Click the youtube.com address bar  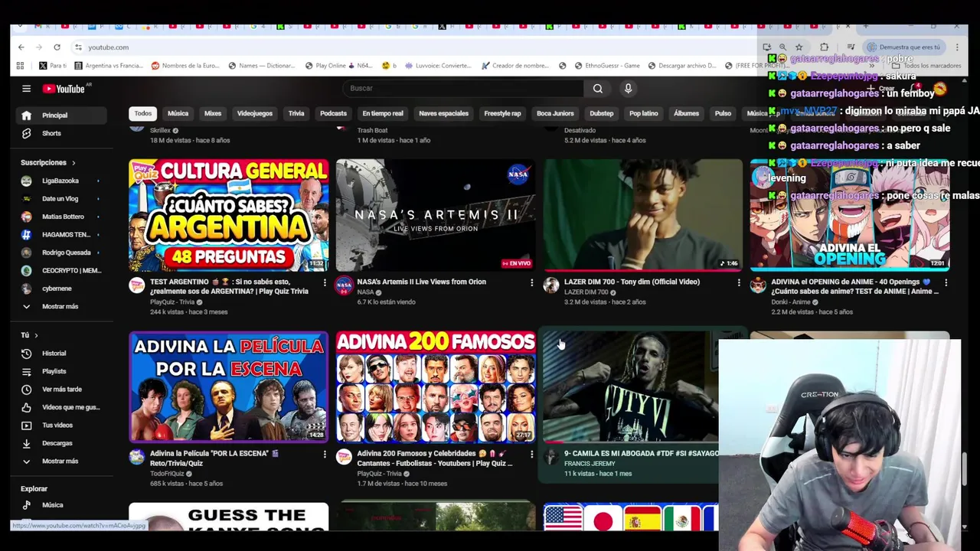click(413, 47)
